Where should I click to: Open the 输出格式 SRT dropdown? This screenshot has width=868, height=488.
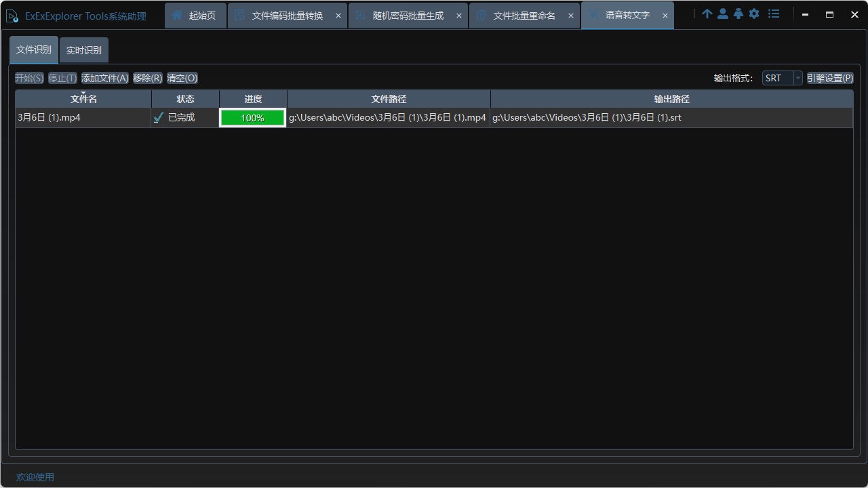tap(775, 77)
